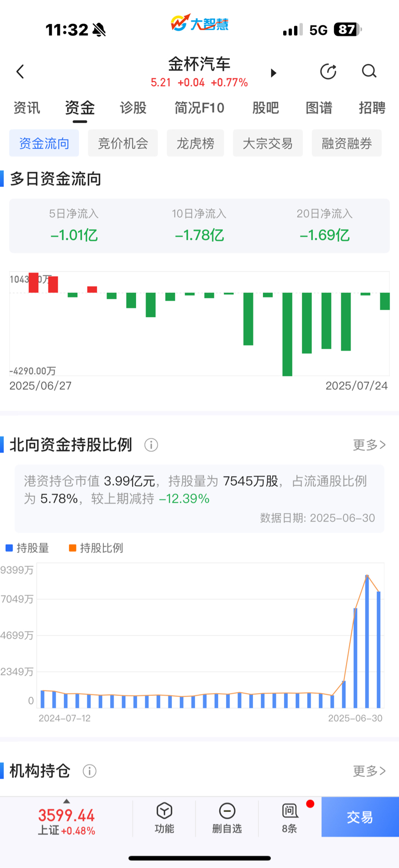The height and width of the screenshot is (868, 399).
Task: Tap 2024-07-12 holdings chart date
Action: pyautogui.click(x=64, y=718)
